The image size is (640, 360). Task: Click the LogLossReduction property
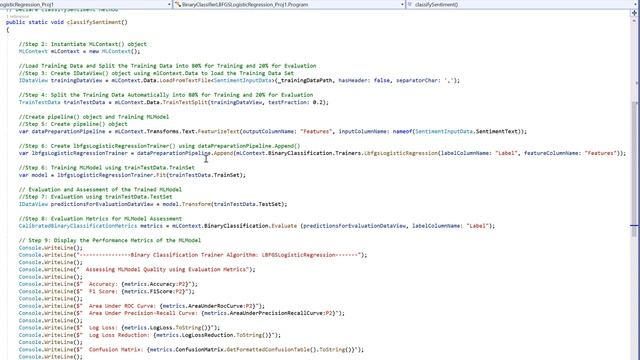207,335
